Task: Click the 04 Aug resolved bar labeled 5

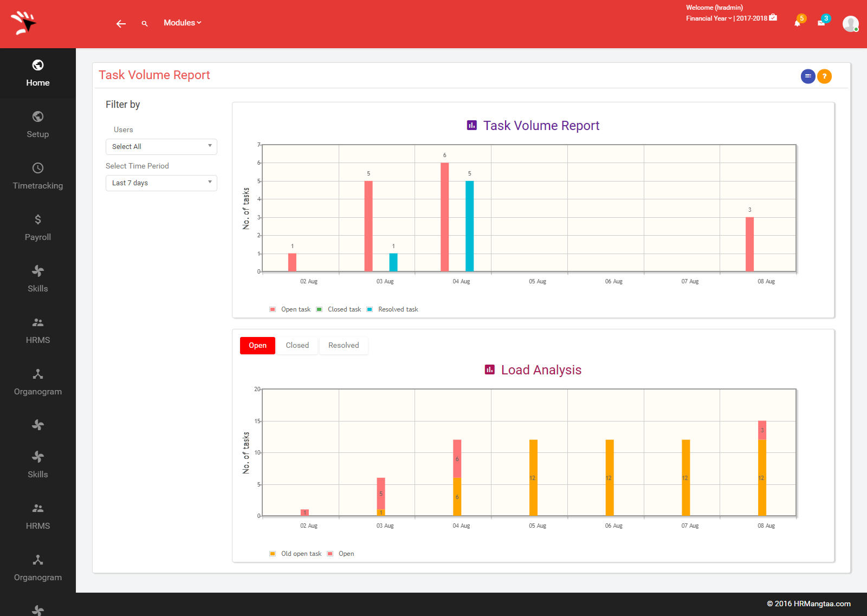Action: [470, 226]
